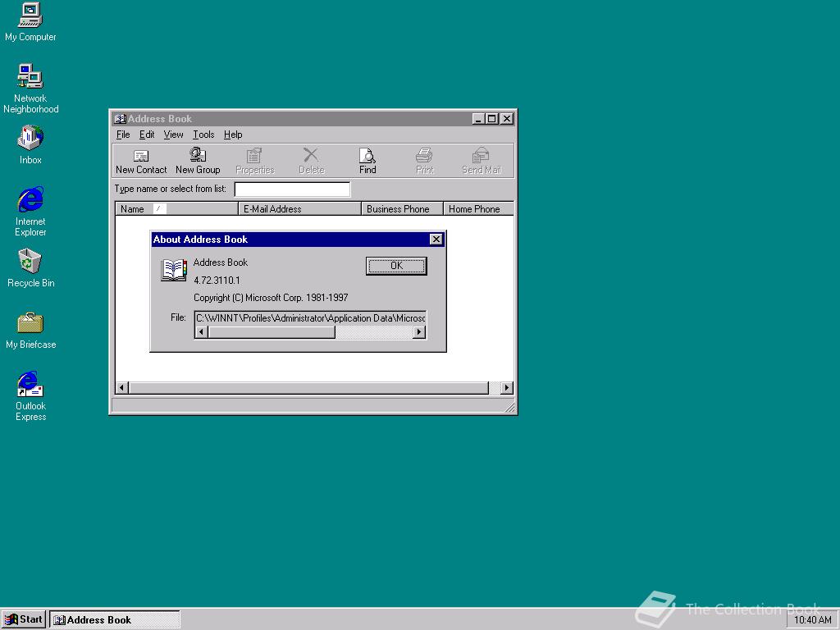Open the View menu
The image size is (840, 630).
point(174,135)
